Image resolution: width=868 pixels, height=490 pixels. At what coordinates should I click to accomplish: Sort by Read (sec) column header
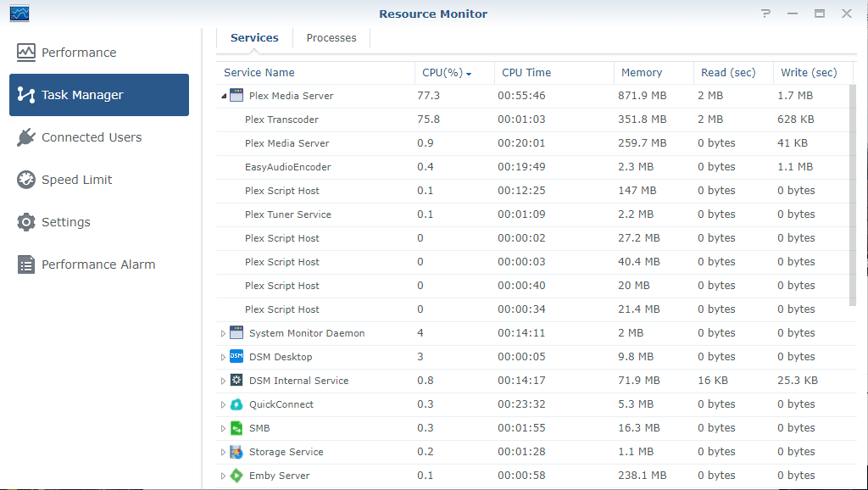click(733, 73)
